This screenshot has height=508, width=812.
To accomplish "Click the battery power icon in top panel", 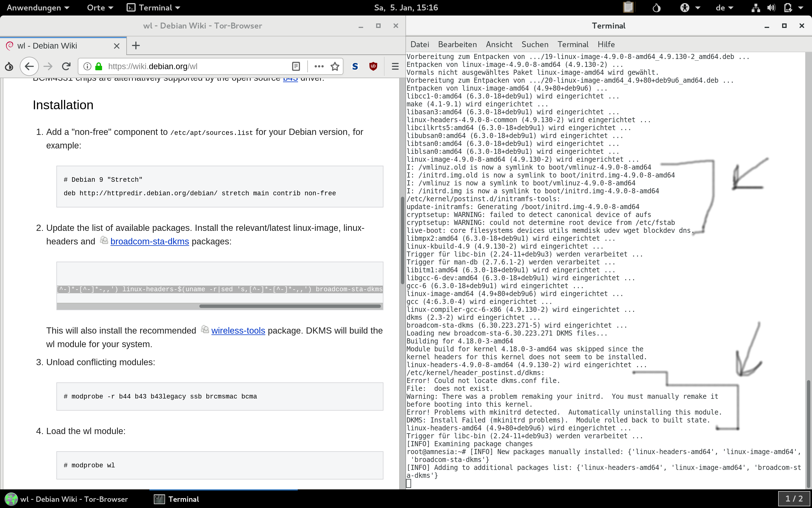I will [x=788, y=7].
